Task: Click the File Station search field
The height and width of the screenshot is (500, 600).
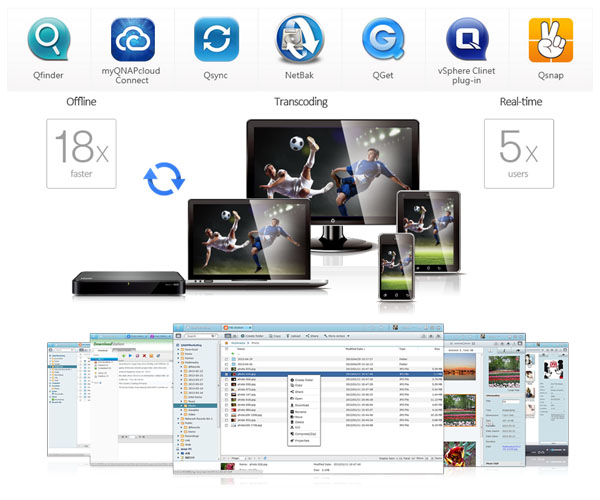Action: [200, 336]
